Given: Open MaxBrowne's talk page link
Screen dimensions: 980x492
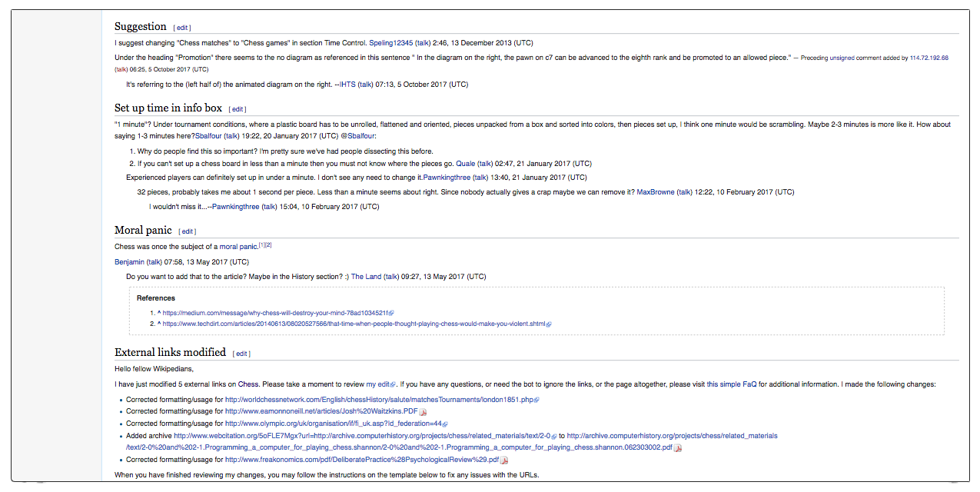Looking at the screenshot, I should 684,191.
